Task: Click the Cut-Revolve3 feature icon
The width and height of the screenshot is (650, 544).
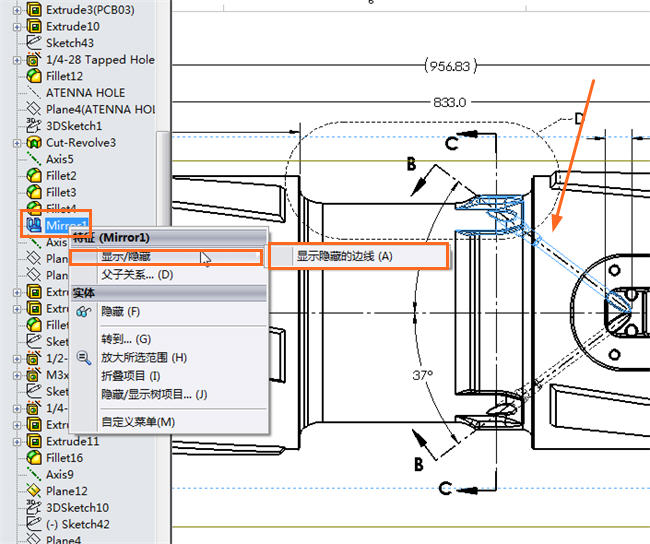Action: coord(34,142)
